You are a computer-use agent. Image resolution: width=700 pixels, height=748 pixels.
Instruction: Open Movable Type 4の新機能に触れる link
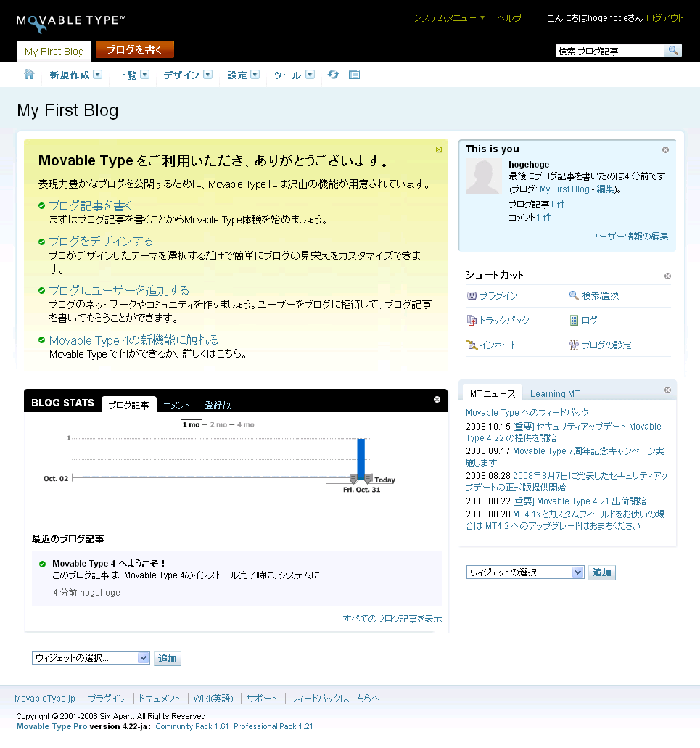pos(134,340)
